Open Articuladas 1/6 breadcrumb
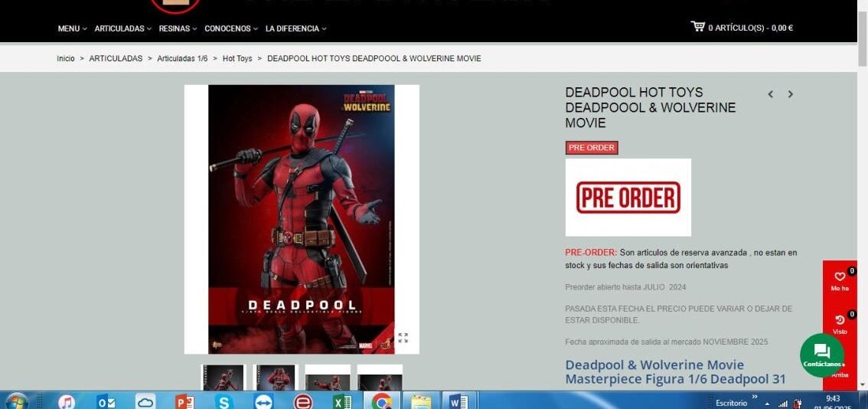 coord(182,58)
